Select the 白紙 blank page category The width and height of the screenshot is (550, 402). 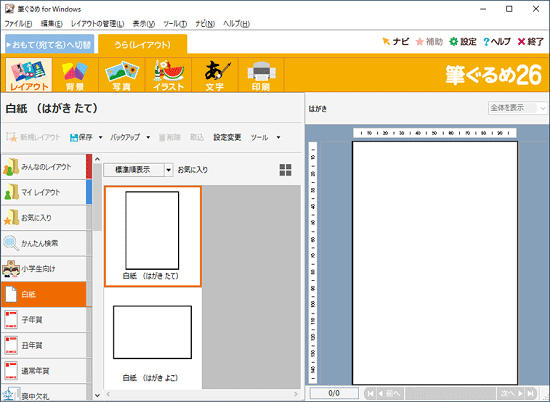point(43,294)
